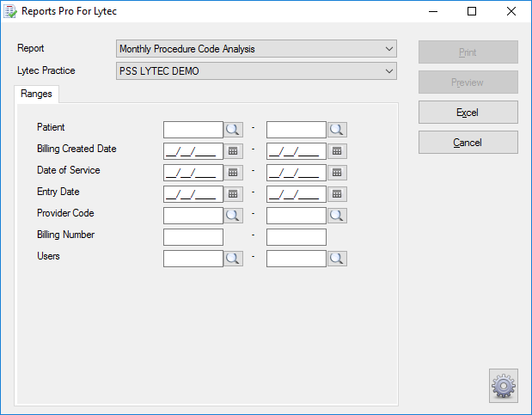
Task: Minimize the Reports Pro window
Action: click(x=433, y=11)
